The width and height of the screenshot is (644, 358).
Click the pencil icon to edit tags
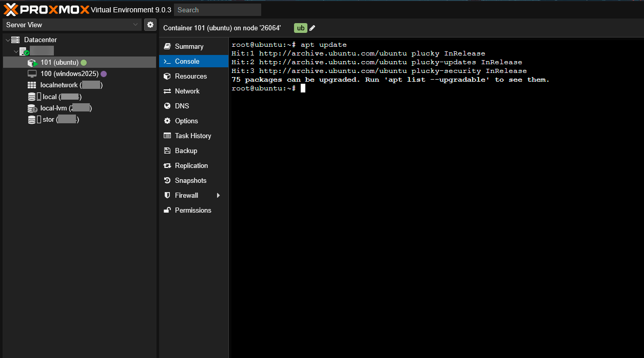[313, 28]
